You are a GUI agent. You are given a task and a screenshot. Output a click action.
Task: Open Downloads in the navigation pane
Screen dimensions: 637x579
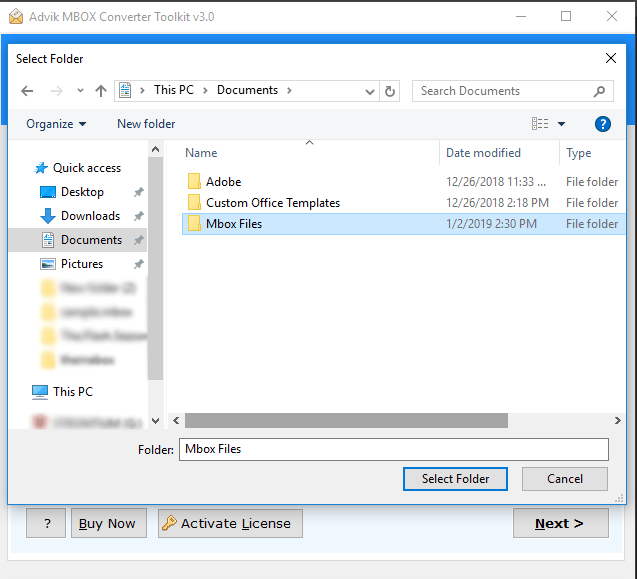coord(80,216)
